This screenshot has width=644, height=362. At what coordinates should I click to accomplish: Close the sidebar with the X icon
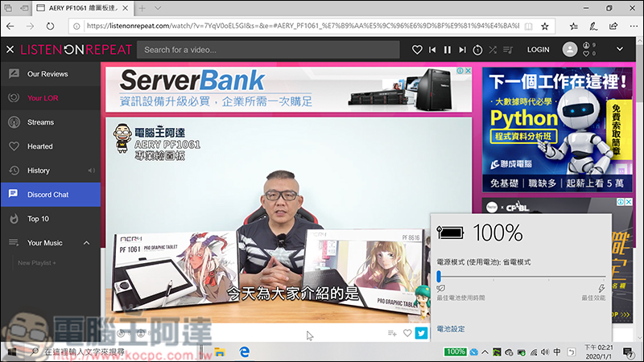(x=10, y=50)
